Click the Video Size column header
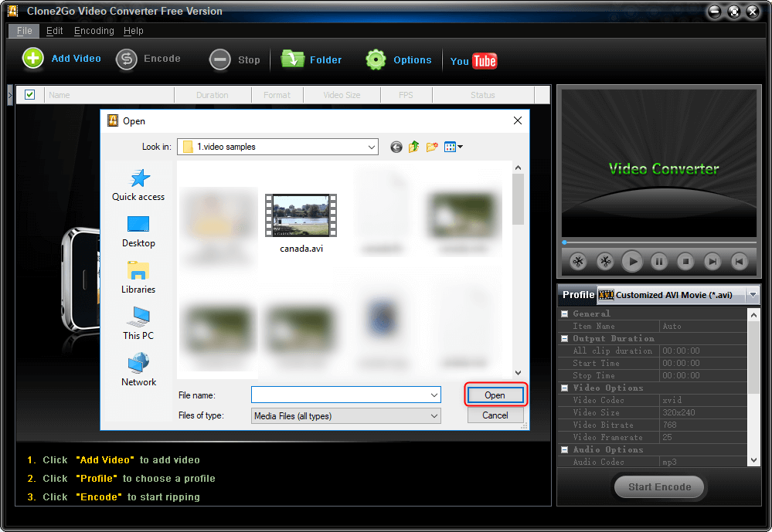Viewport: 772px width, 532px height. 342,95
